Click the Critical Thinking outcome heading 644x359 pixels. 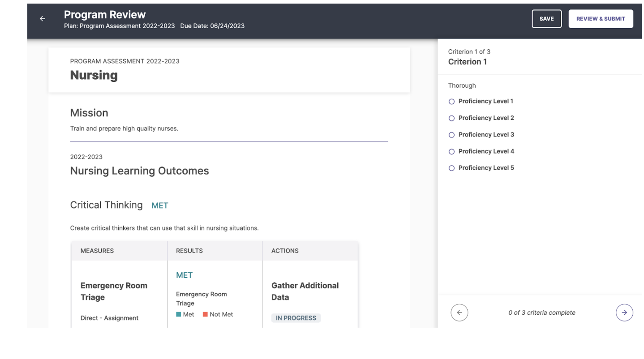pyautogui.click(x=106, y=205)
